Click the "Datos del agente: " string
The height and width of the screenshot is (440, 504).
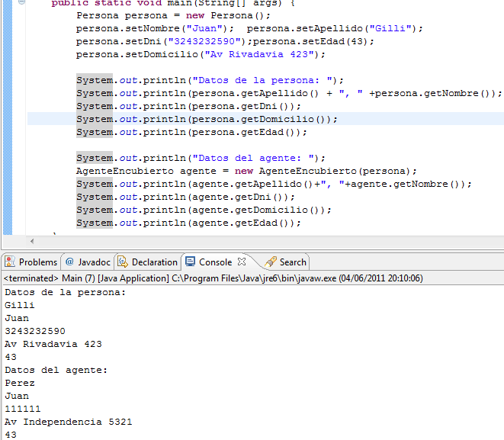(253, 158)
